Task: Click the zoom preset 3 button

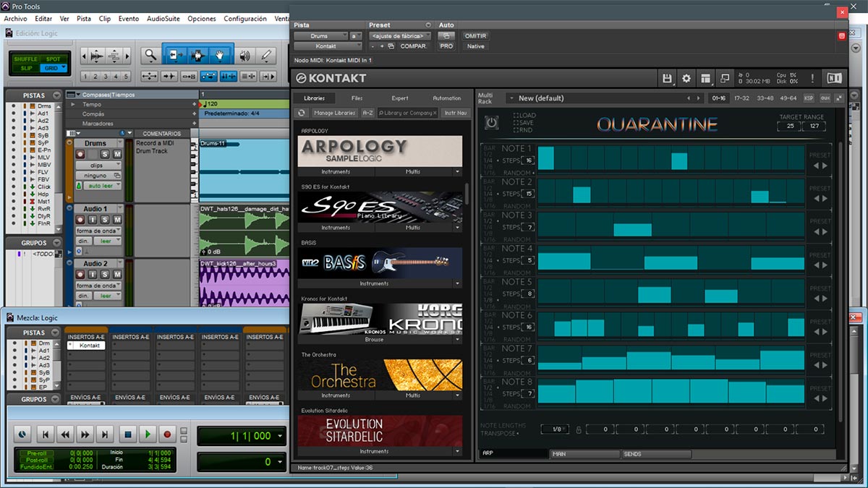Action: pyautogui.click(x=106, y=76)
